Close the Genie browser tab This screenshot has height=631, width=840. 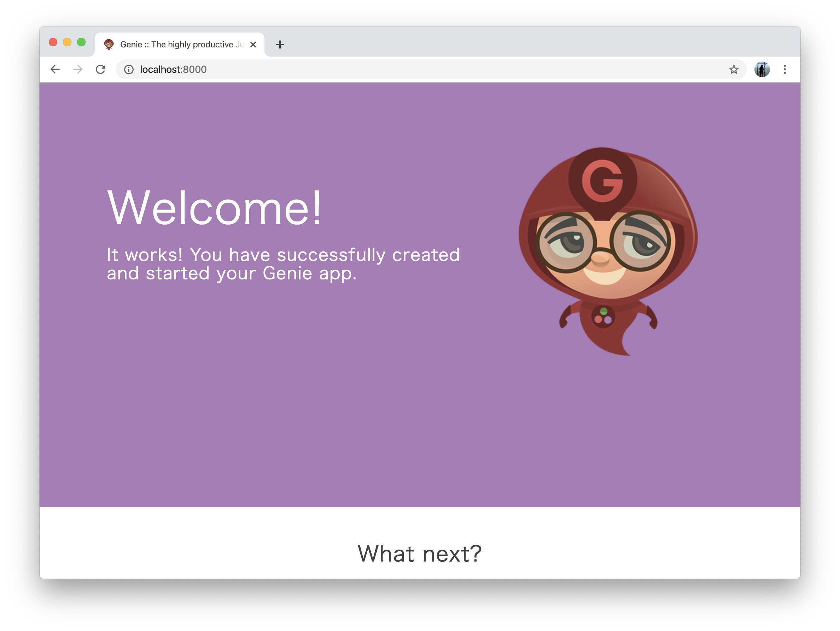[253, 45]
